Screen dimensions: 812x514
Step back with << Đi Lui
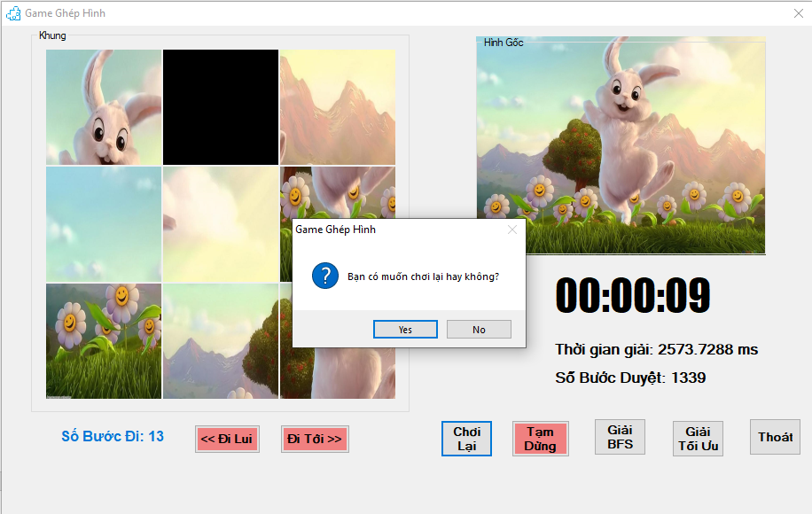(x=227, y=439)
